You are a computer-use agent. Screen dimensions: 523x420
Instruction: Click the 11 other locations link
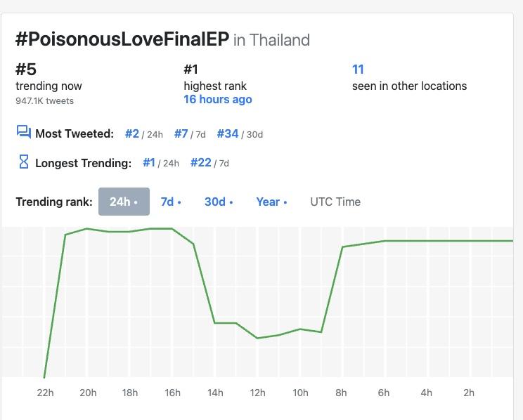coord(358,70)
